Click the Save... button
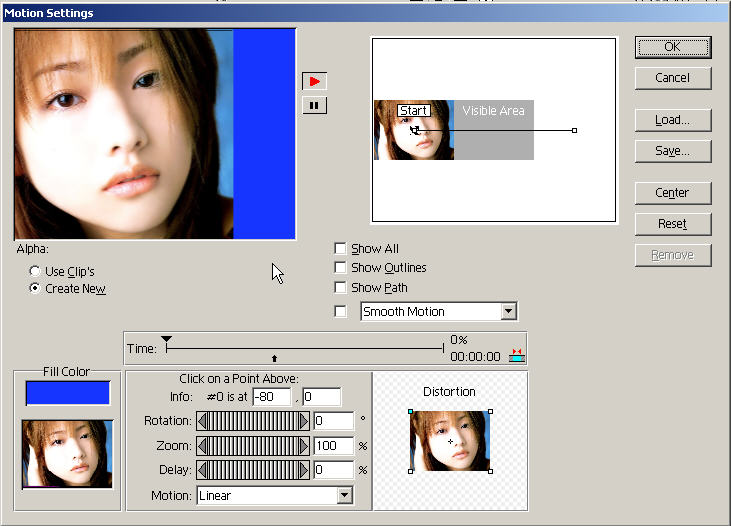 (x=673, y=151)
